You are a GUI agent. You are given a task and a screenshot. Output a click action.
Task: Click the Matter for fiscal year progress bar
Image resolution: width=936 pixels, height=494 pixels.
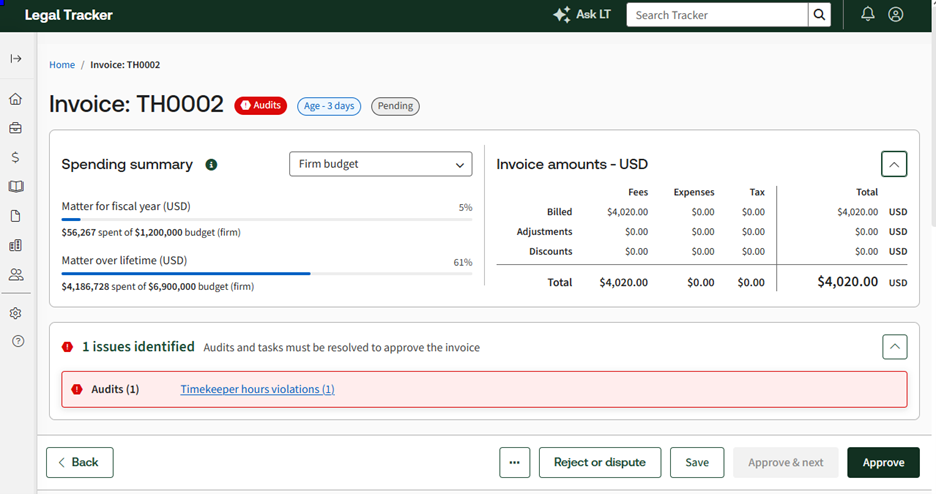(x=267, y=220)
